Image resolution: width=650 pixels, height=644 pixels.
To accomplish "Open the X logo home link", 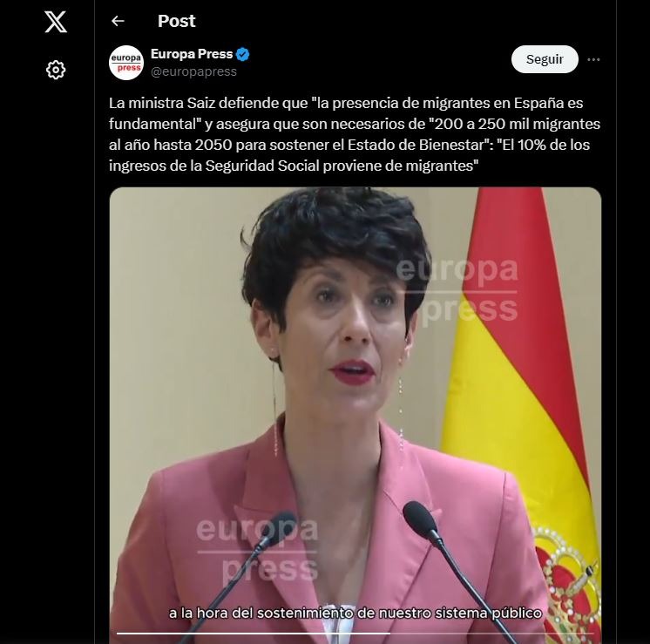I will tap(56, 22).
